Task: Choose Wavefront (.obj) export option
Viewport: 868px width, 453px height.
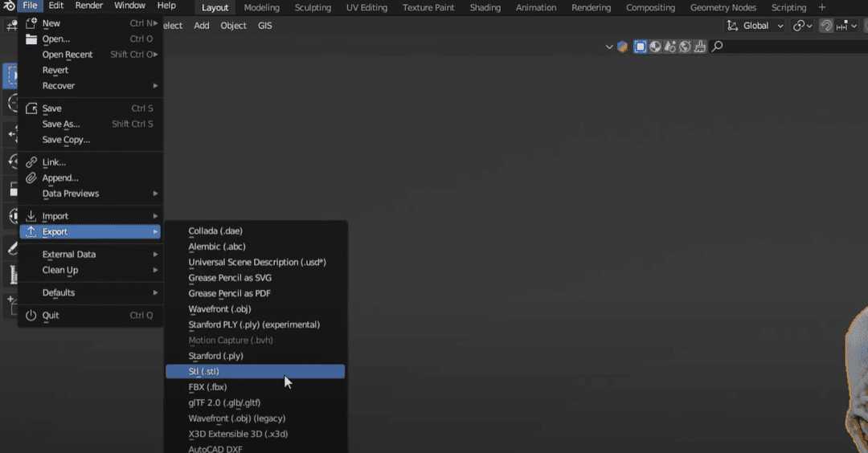Action: [x=256, y=309]
